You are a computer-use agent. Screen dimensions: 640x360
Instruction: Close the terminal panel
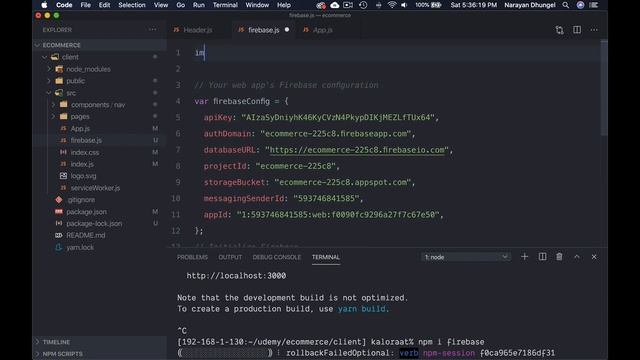click(594, 257)
